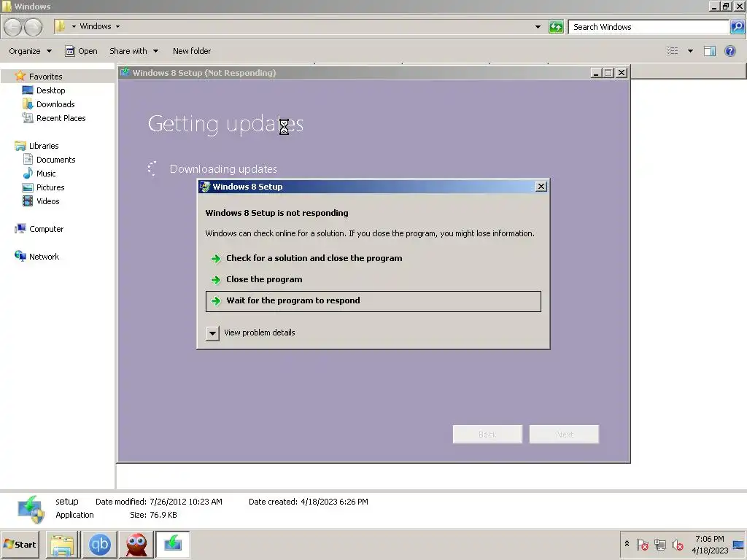Click the show desktop icon
The height and width of the screenshot is (560, 747).
pyautogui.click(x=738, y=544)
